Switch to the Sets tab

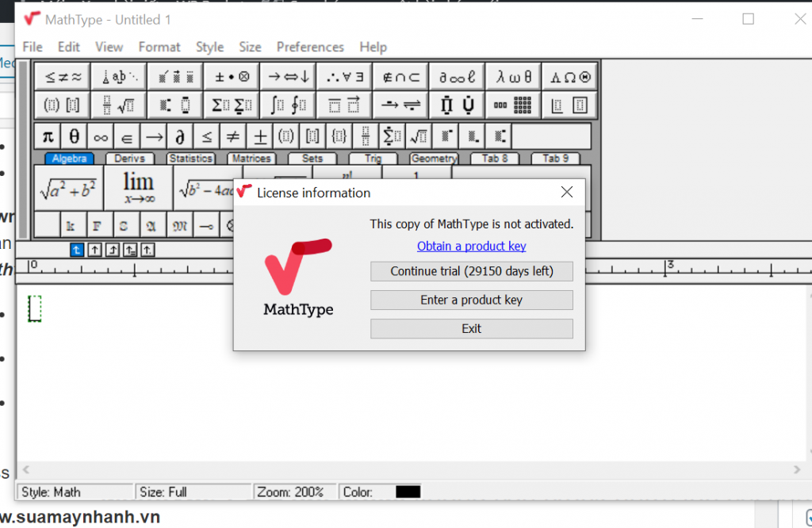[x=312, y=159]
